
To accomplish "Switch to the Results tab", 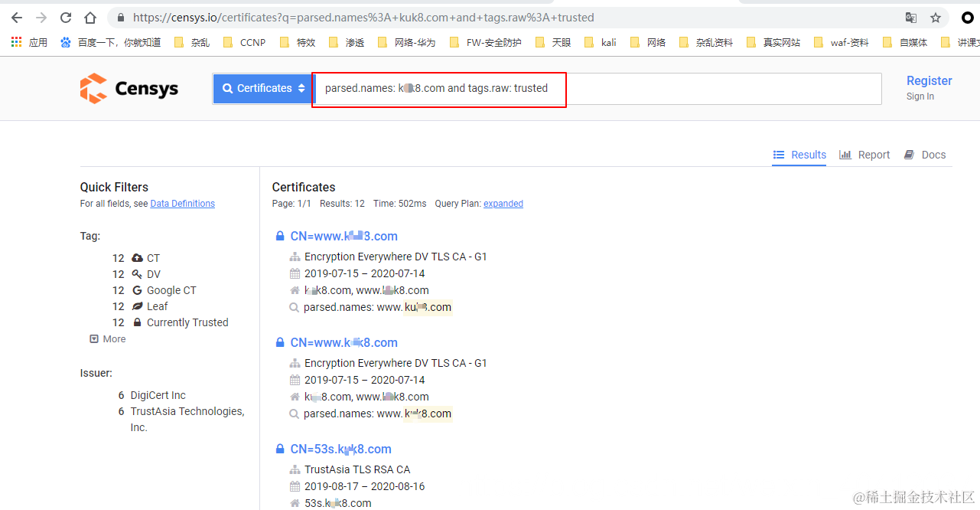I will click(799, 155).
